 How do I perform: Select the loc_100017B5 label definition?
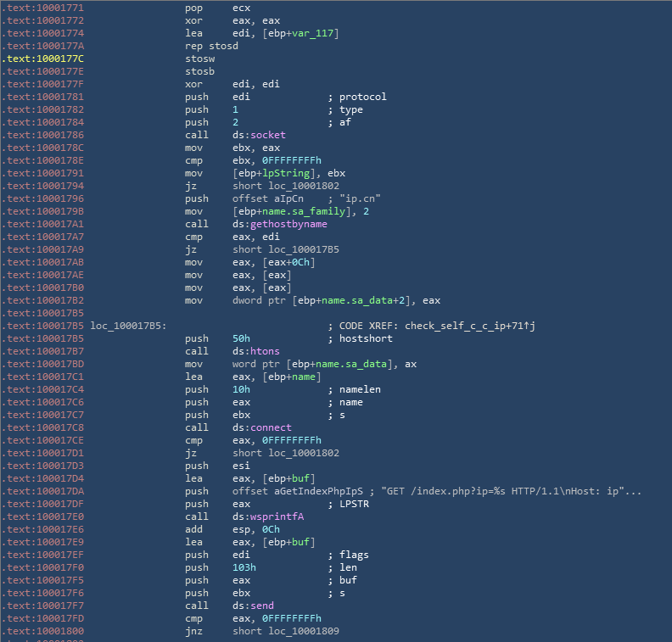pyautogui.click(x=128, y=326)
